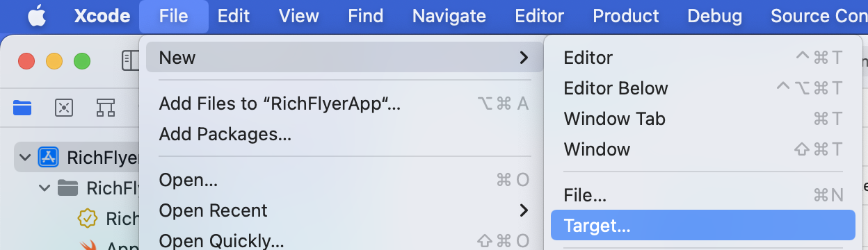
Task: Open the Product menu
Action: [x=626, y=16]
